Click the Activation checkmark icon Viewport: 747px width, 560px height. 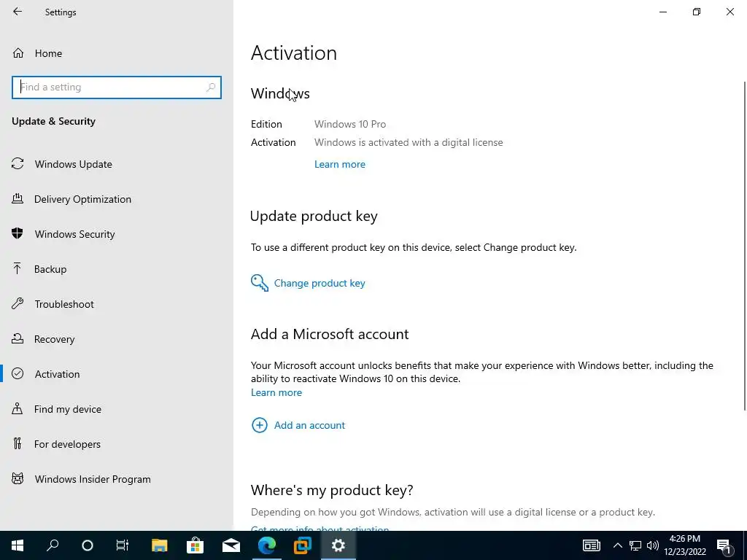18,373
